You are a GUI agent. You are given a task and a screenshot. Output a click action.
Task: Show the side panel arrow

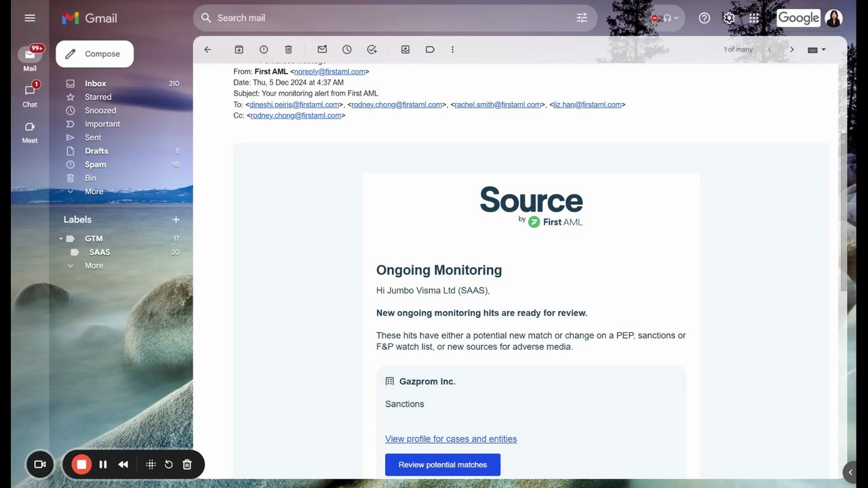coord(851,472)
